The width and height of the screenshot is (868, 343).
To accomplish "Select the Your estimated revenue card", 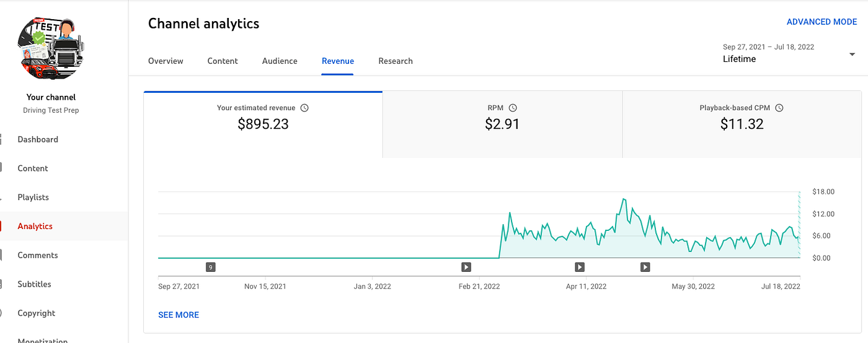I will 263,124.
